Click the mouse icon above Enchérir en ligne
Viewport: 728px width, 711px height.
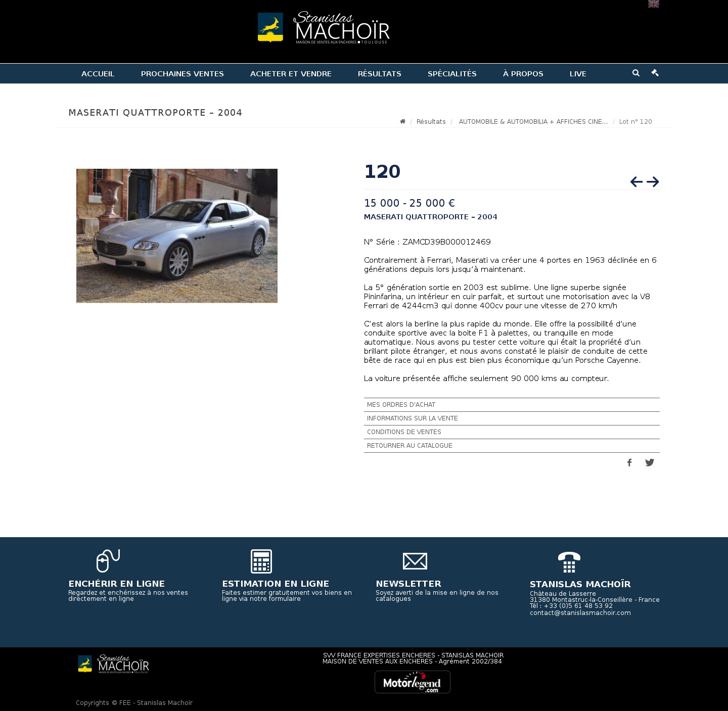(x=108, y=561)
